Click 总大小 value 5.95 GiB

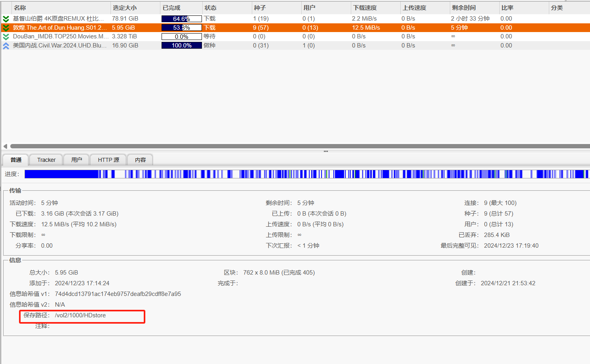click(67, 273)
